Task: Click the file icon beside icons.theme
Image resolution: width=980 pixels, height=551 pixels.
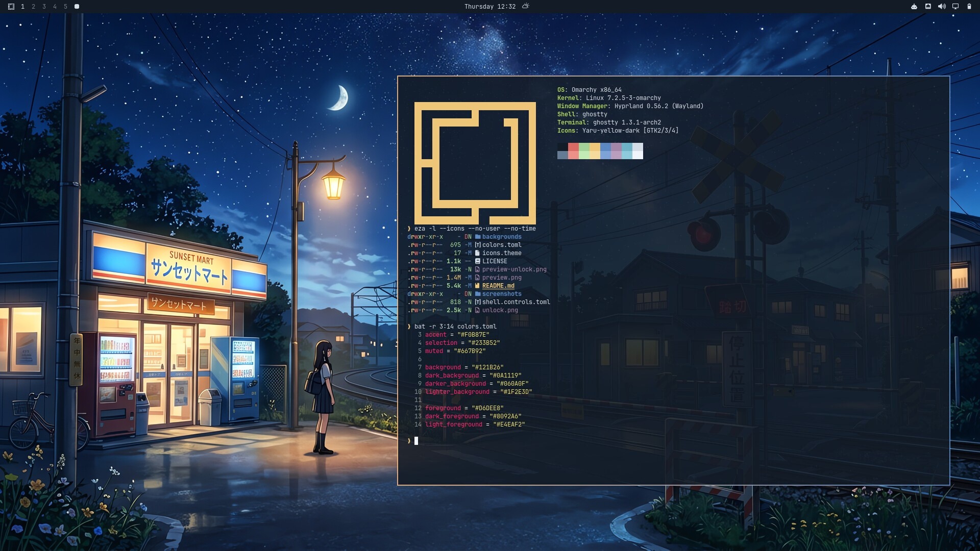Action: (x=478, y=253)
